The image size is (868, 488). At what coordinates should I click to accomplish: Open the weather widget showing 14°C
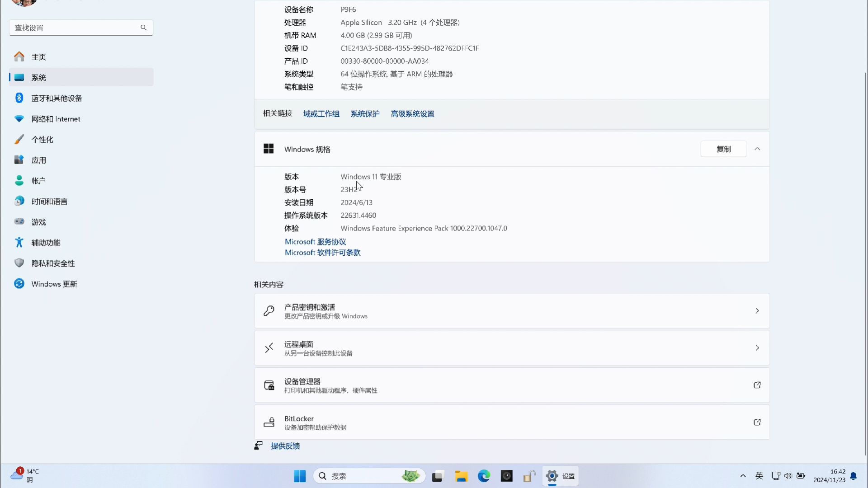click(x=25, y=475)
